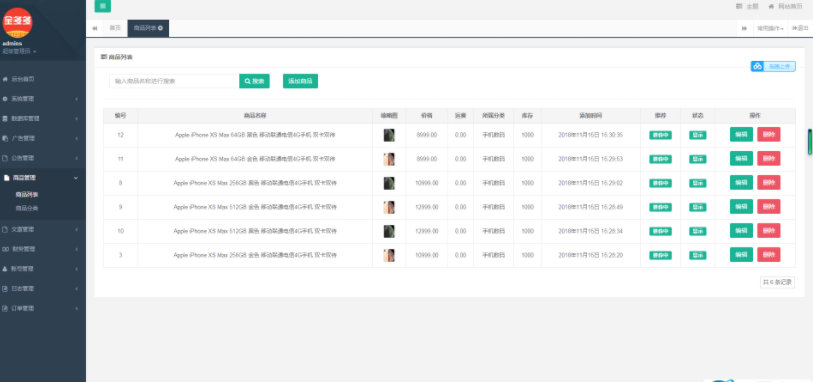
Task: Click the 商品名称 column header
Action: [255, 116]
